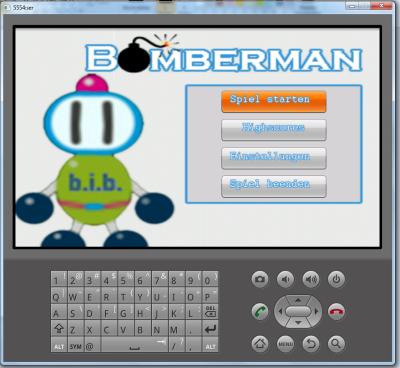
Task: Go home with the Home button
Action: (x=260, y=343)
